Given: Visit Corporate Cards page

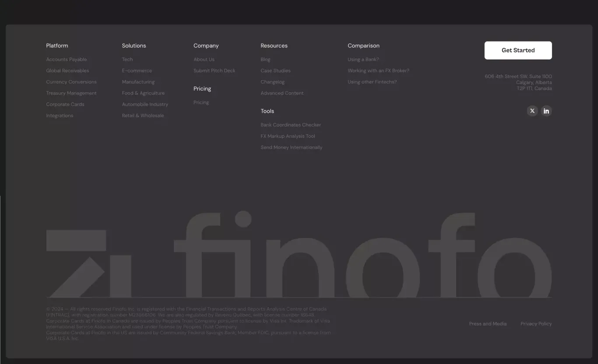Looking at the screenshot, I should (x=65, y=105).
